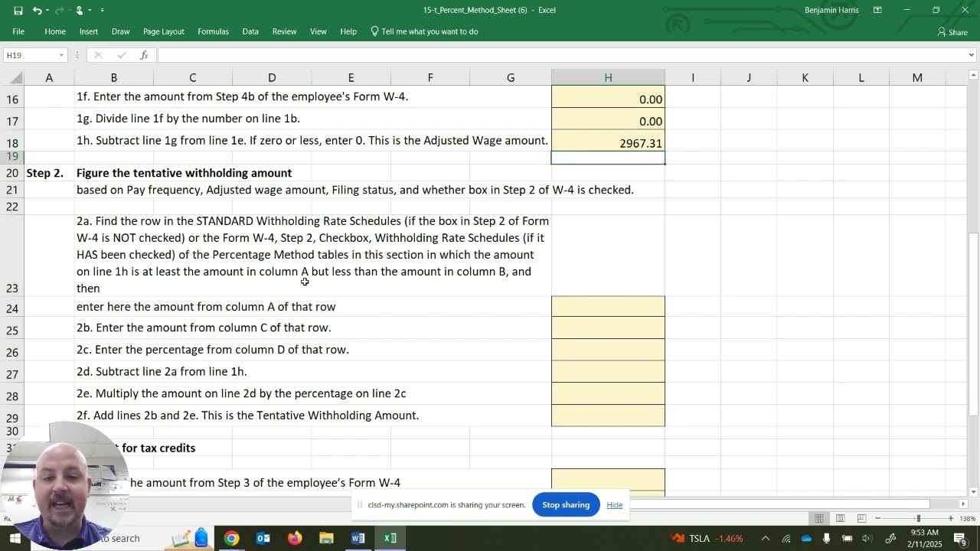Select column B header
This screenshot has width=980, height=551.
click(114, 77)
